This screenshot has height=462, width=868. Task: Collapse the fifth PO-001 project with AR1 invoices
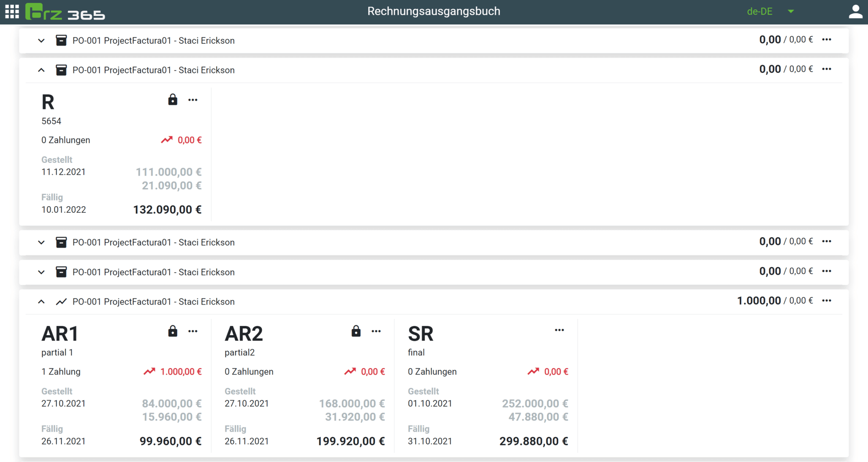41,302
